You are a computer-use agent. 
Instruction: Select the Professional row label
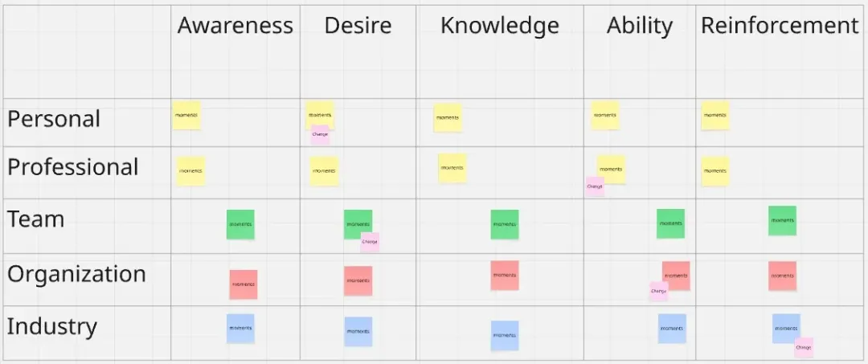73,167
